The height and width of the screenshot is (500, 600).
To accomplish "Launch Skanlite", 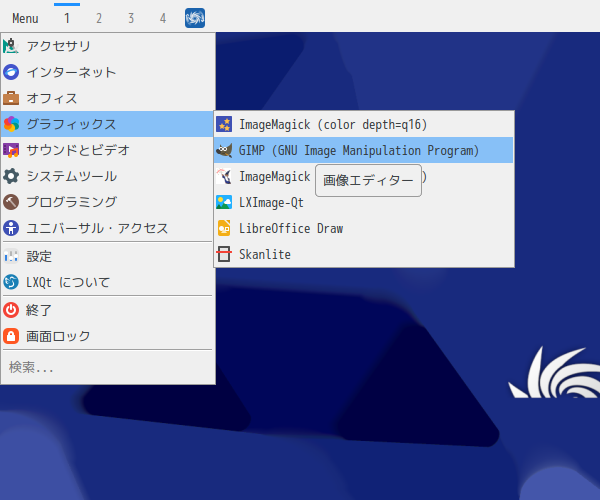I will pos(364,254).
